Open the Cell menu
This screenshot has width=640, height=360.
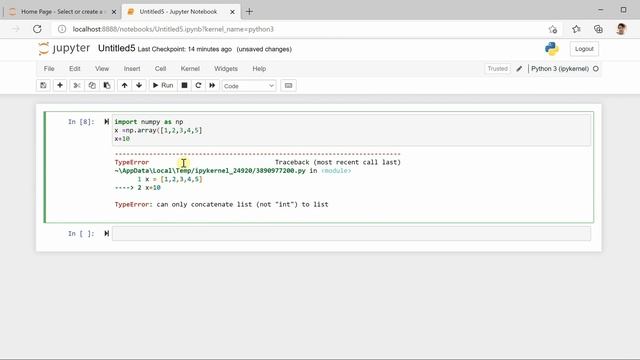point(160,69)
